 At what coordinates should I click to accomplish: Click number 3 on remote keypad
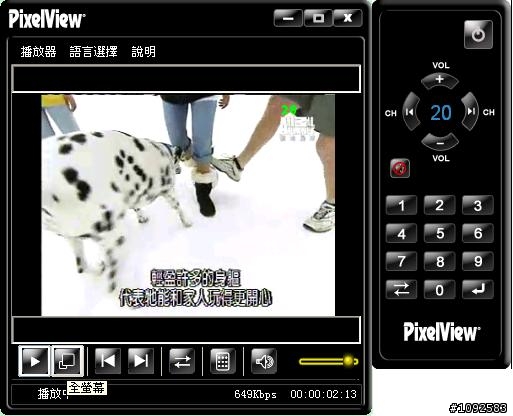pos(478,205)
